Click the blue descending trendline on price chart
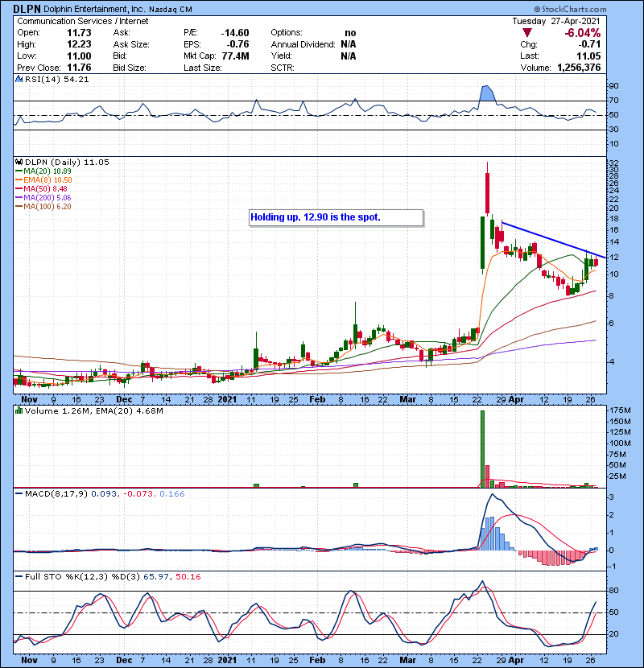Viewport: 644px width, 668px height. click(x=554, y=240)
